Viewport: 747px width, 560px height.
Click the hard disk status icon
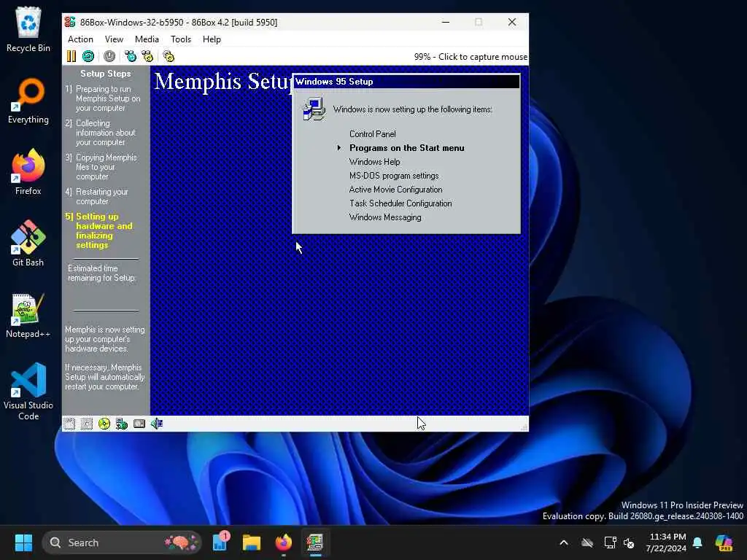139,424
